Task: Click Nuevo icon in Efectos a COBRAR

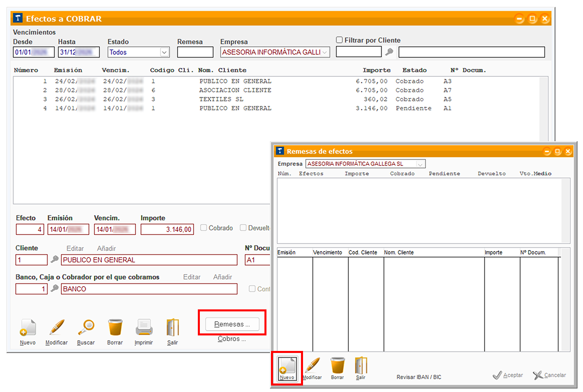Action: [28, 328]
